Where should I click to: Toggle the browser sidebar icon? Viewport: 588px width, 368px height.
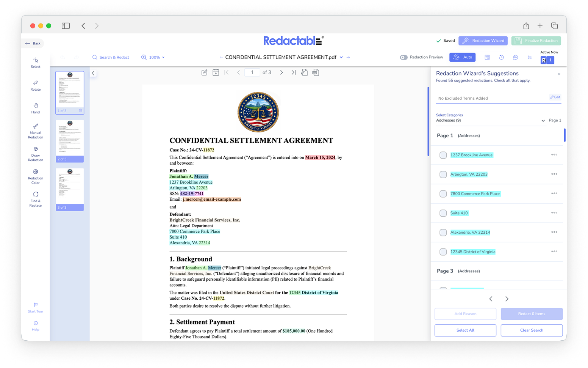pos(66,26)
